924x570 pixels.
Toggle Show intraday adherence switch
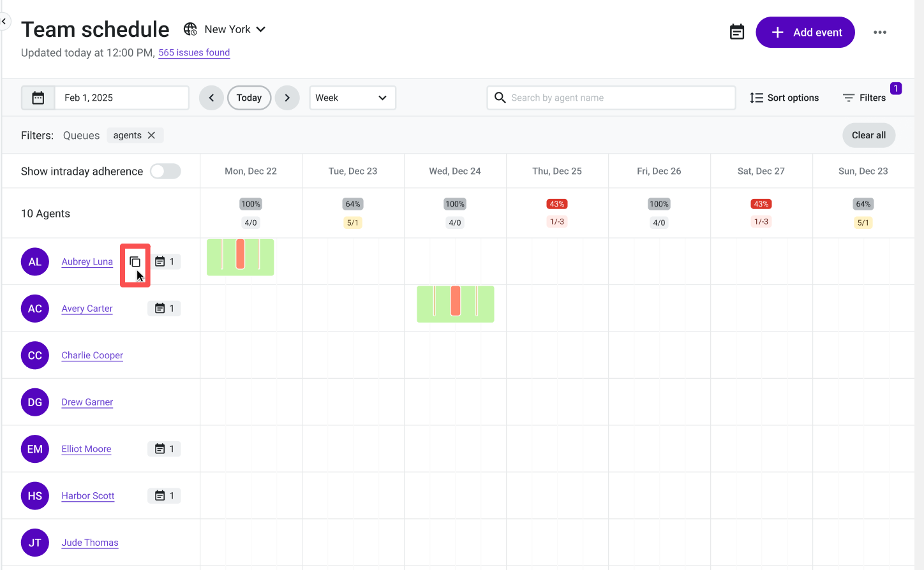click(165, 172)
